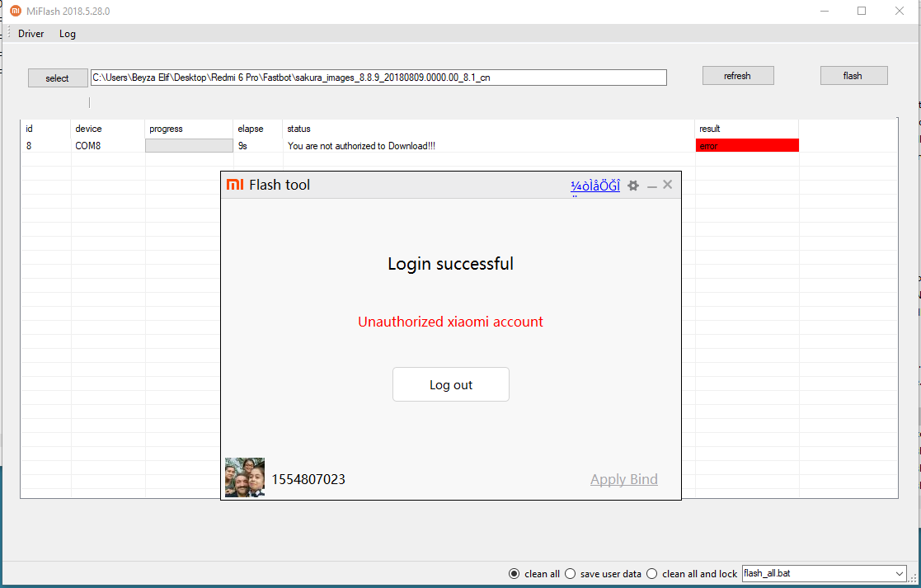921x588 pixels.
Task: Click the id cell showing 8
Action: pos(29,146)
